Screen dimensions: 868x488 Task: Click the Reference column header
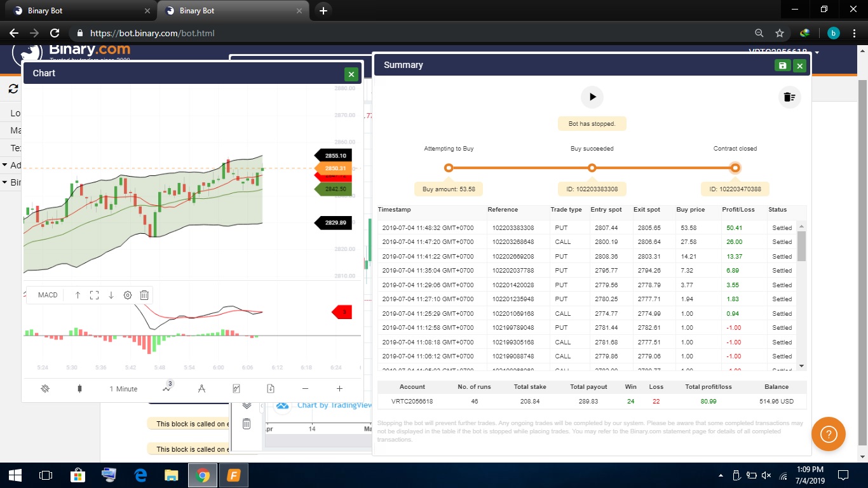tap(503, 210)
